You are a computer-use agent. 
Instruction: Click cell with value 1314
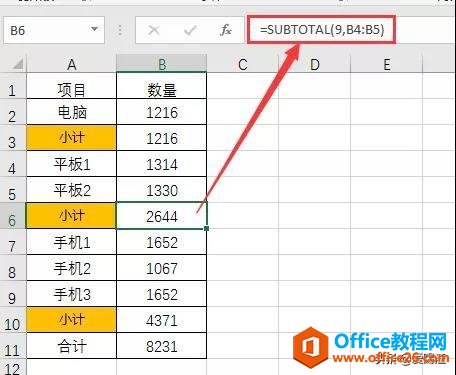click(x=162, y=164)
